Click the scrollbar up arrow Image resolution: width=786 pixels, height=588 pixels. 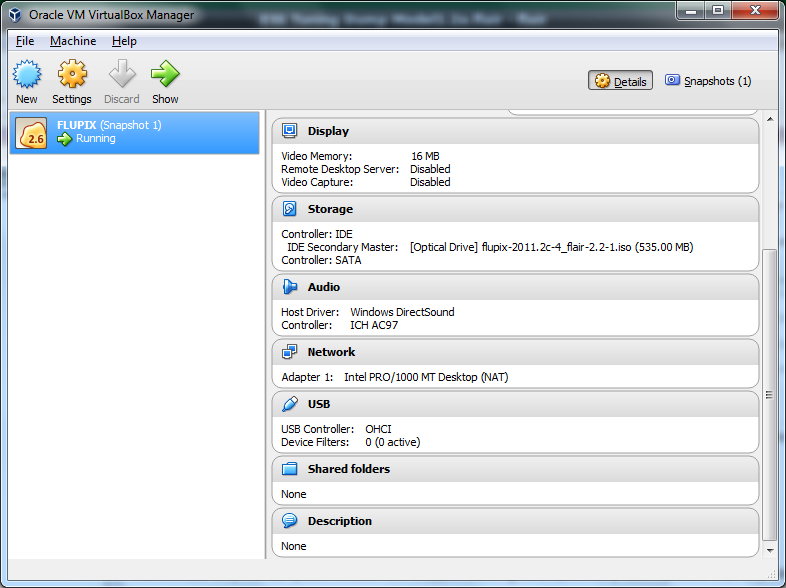pyautogui.click(x=770, y=119)
